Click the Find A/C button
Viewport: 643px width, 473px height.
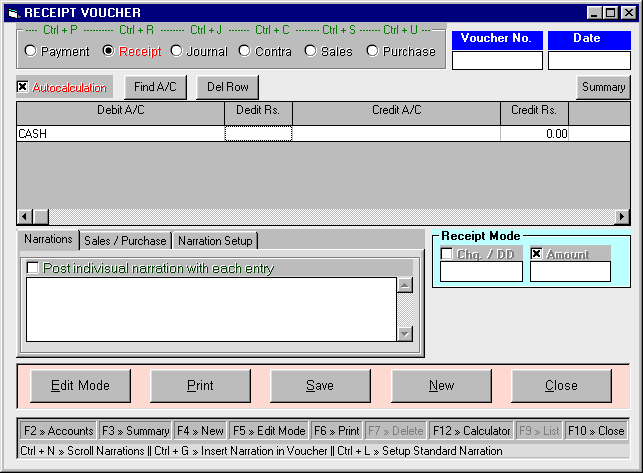coord(155,87)
